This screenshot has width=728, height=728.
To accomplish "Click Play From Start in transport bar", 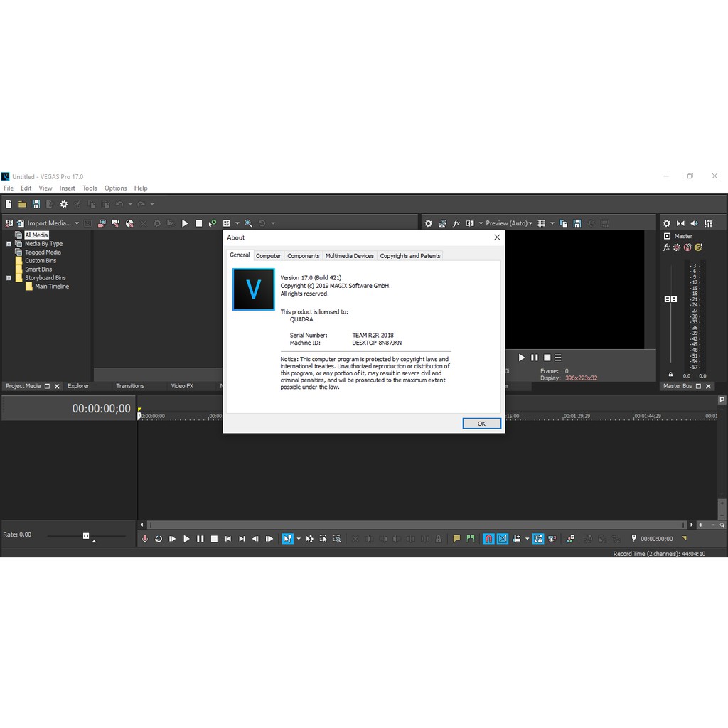I will [172, 539].
